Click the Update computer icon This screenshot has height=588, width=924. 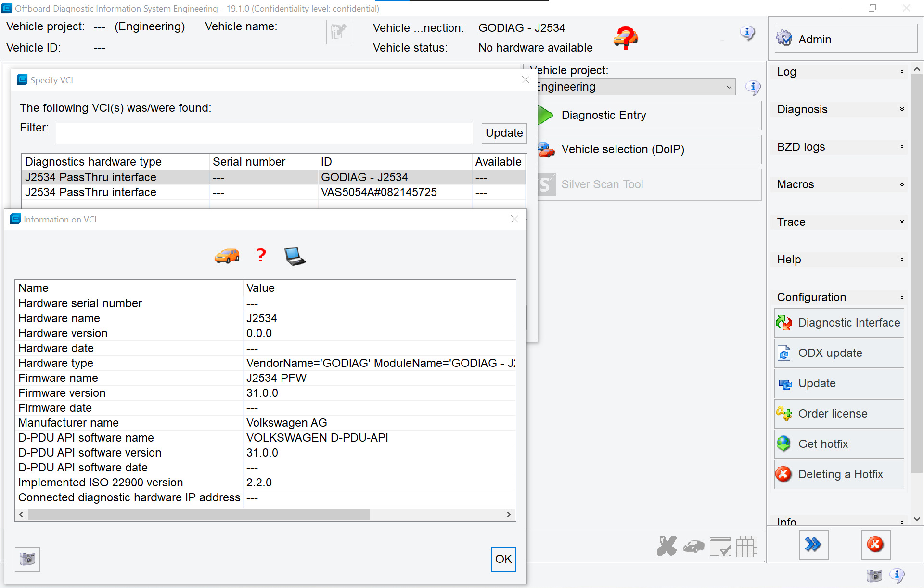coord(785,384)
